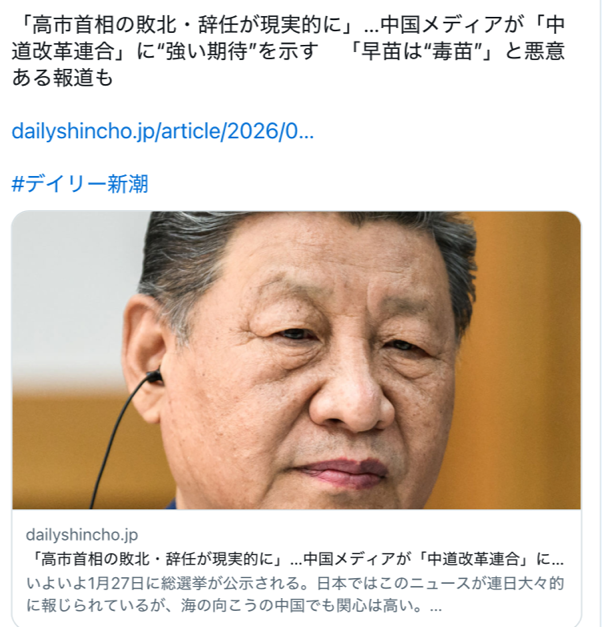Click card description line に報じられているが
The height and width of the screenshot is (627, 602).
(234, 605)
